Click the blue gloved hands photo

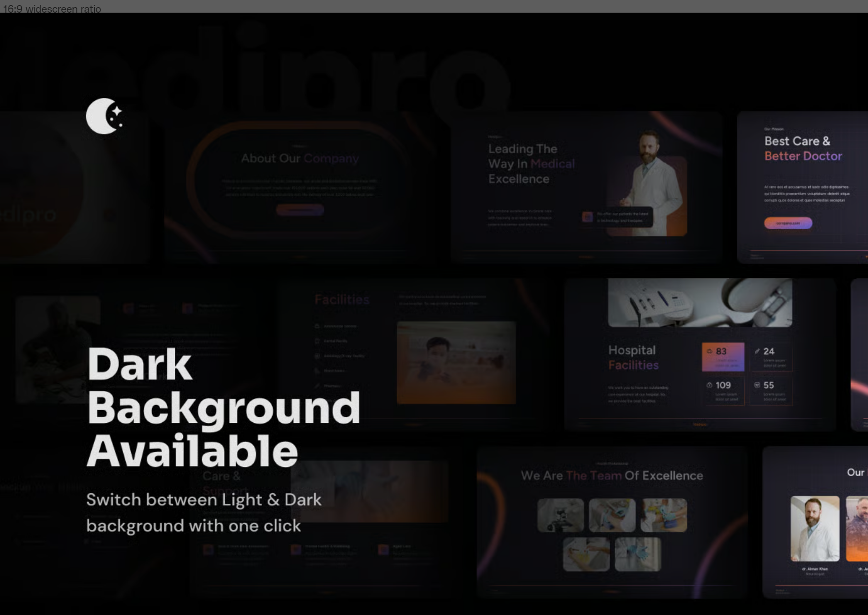coord(638,555)
